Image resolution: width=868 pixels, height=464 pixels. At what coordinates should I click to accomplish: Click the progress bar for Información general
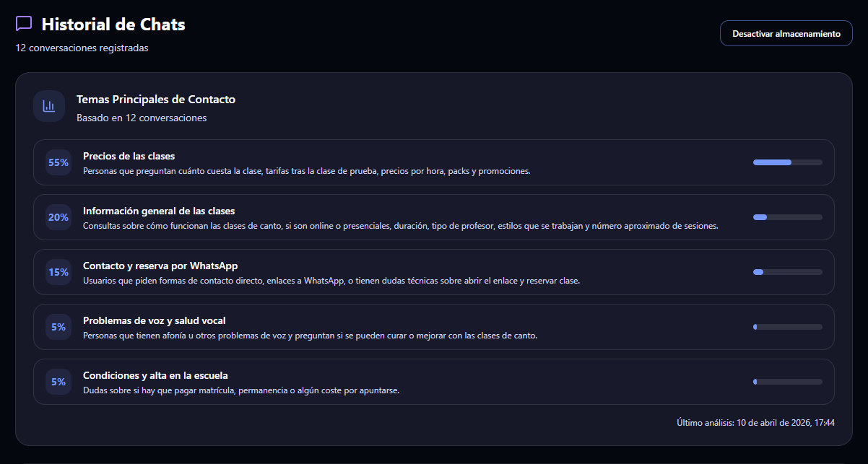point(788,217)
